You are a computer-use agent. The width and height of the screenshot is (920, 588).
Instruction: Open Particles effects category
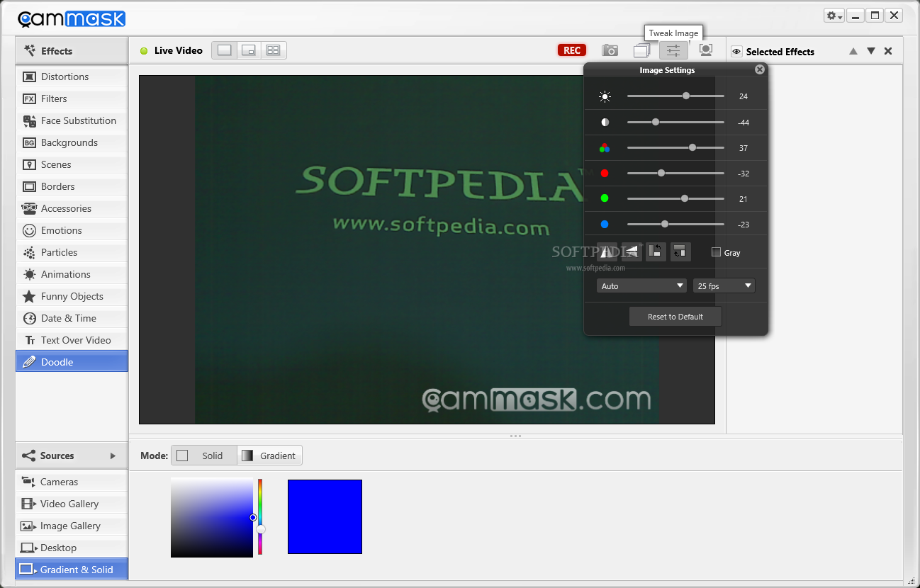[x=72, y=252]
